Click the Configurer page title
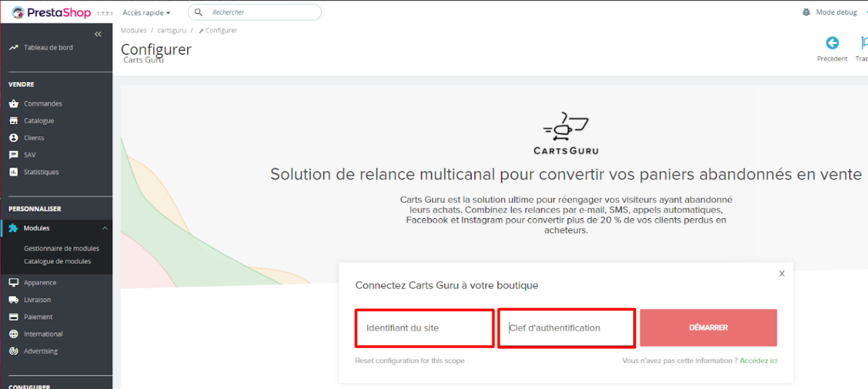The image size is (868, 389). [x=156, y=49]
